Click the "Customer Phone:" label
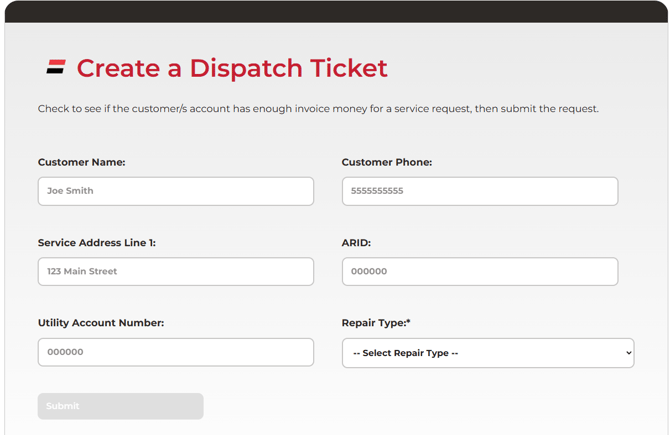 387,162
